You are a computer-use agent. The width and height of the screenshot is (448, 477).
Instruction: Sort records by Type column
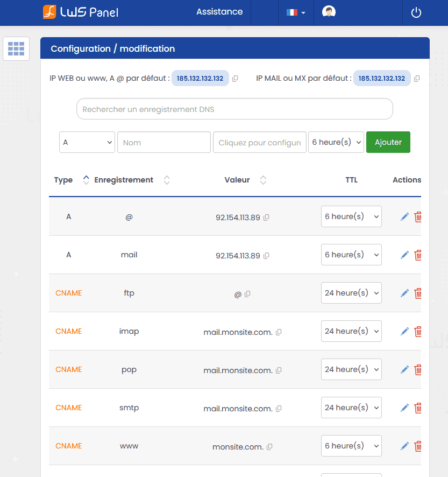(86, 180)
